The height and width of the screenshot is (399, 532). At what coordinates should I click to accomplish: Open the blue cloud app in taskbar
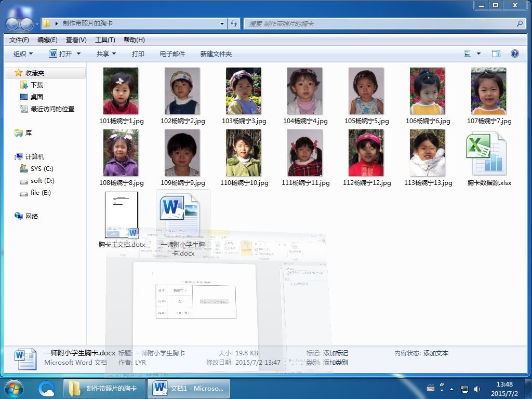[46, 388]
